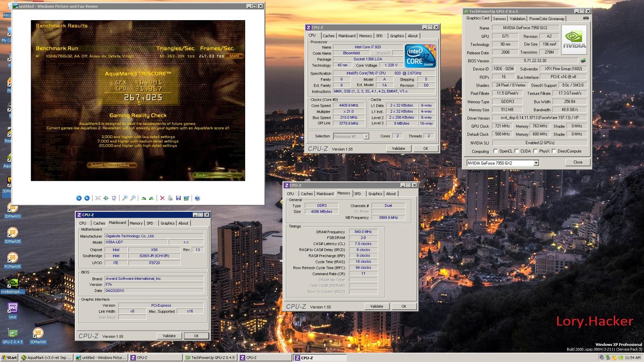Click the Close button in GPU-Z
644x362 pixels.
578,162
